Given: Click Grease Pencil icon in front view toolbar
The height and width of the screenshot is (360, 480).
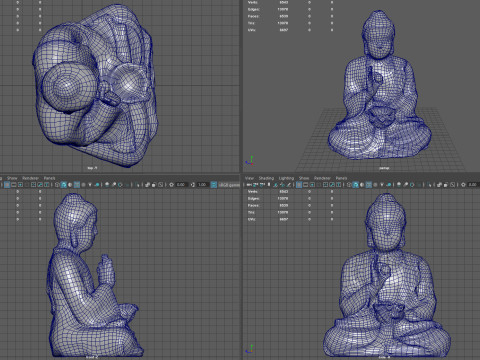Looking at the screenshot, I should point(289,184).
